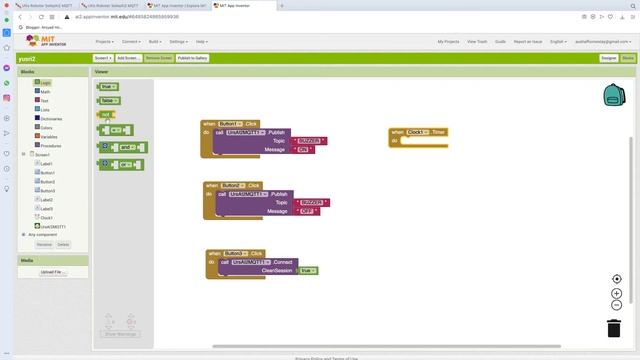Open the equals block operator dropdown
Viewport: 640px width, 360px height.
(x=116, y=130)
